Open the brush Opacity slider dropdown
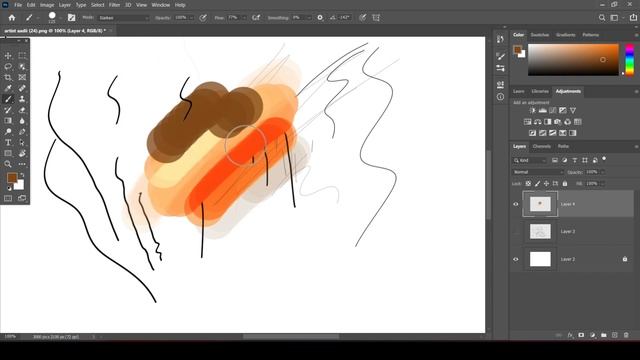This screenshot has height=360, width=640. point(191,18)
